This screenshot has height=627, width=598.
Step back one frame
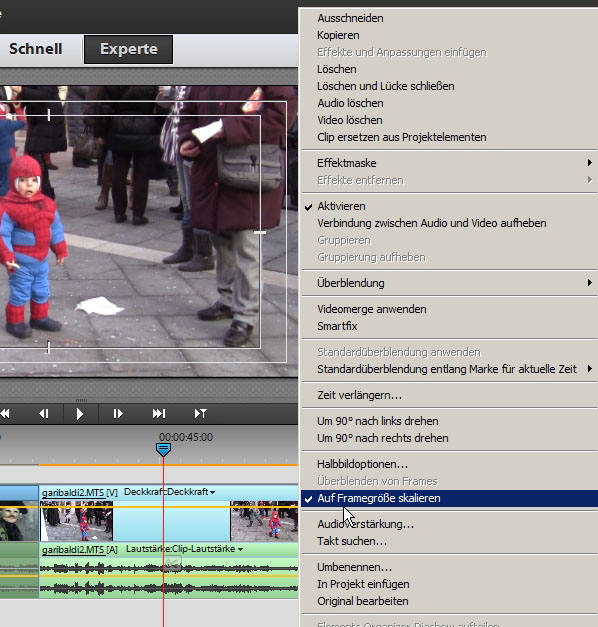click(44, 413)
